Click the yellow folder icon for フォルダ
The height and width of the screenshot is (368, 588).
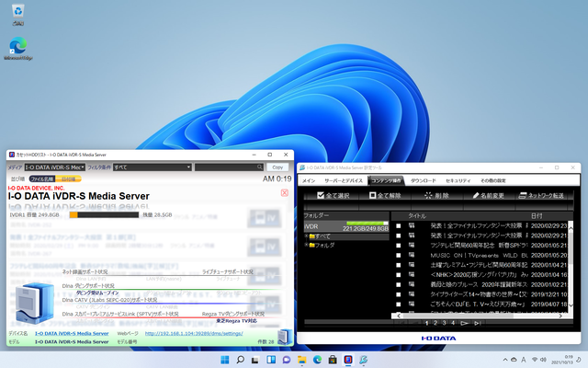(x=312, y=245)
